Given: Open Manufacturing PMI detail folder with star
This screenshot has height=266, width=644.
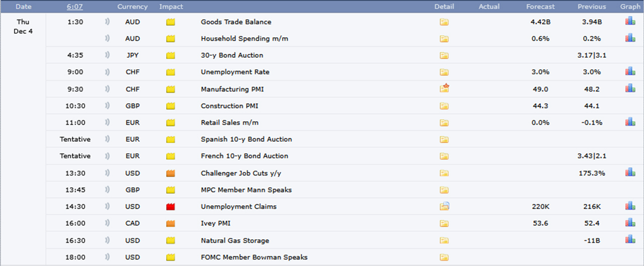Looking at the screenshot, I should (x=444, y=88).
